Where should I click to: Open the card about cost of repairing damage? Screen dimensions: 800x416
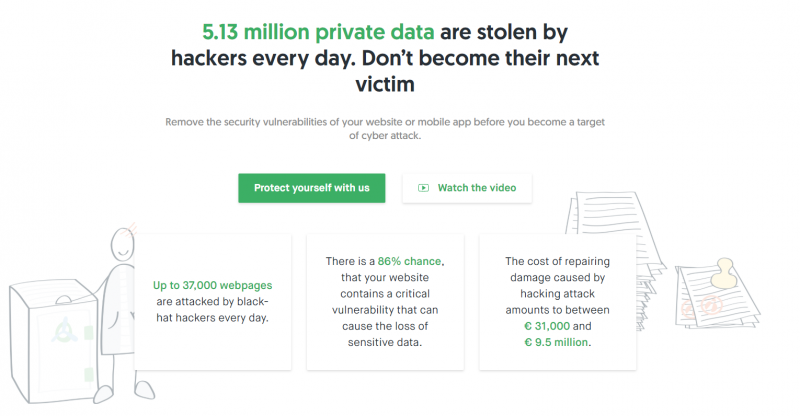pyautogui.click(x=558, y=302)
